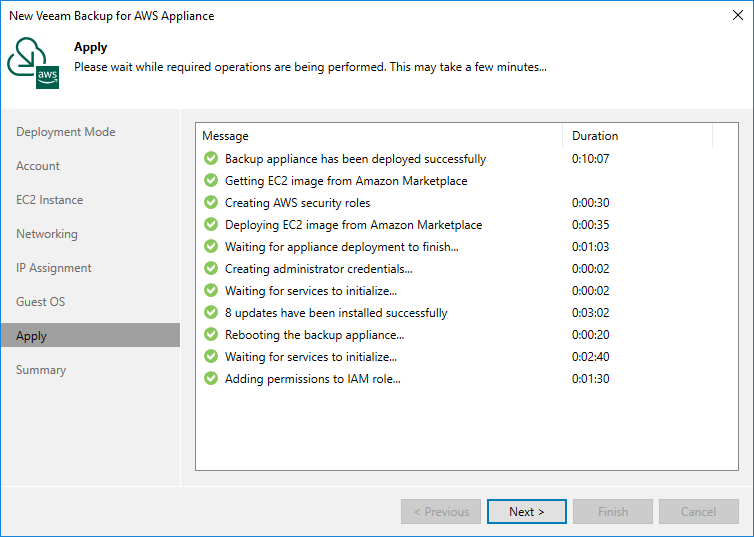Click the success icon by 'Deploying EC2 image'
This screenshot has width=754, height=537.
tap(211, 225)
